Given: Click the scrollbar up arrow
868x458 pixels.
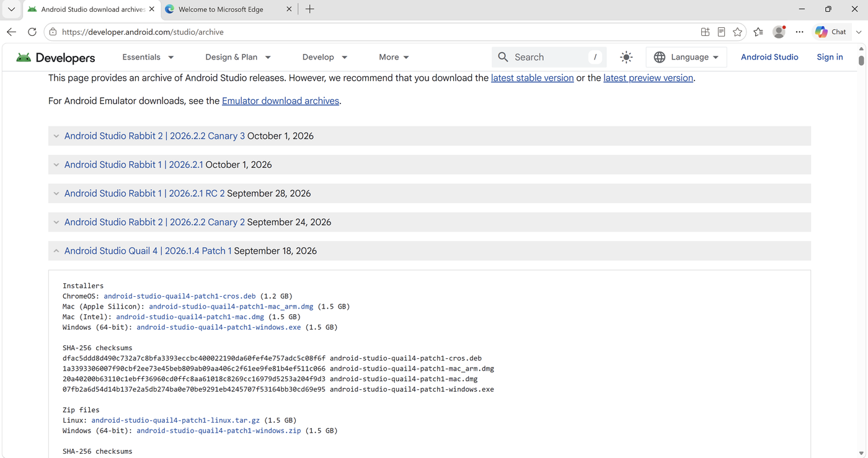Looking at the screenshot, I should 861,48.
